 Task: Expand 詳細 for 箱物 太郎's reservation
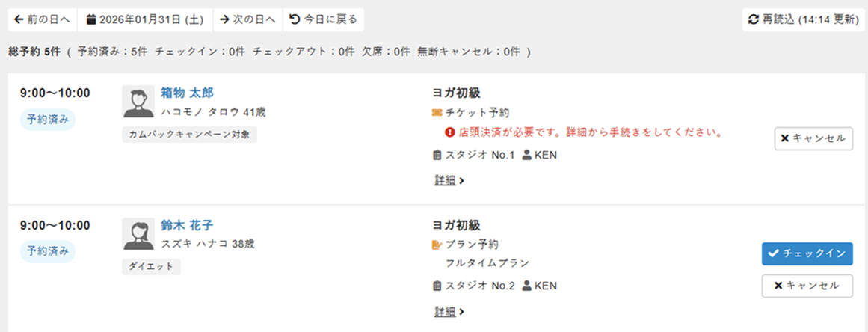449,180
